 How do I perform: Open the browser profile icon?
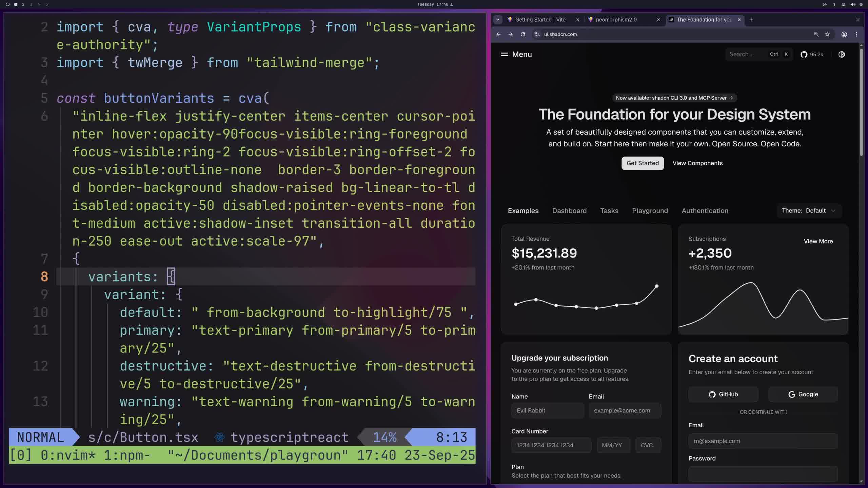coord(844,34)
